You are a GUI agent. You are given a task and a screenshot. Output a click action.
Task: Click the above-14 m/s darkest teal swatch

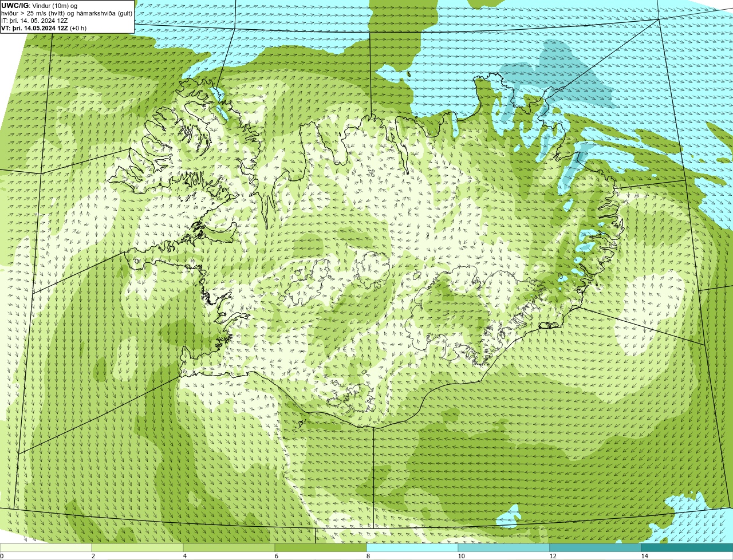point(687,547)
